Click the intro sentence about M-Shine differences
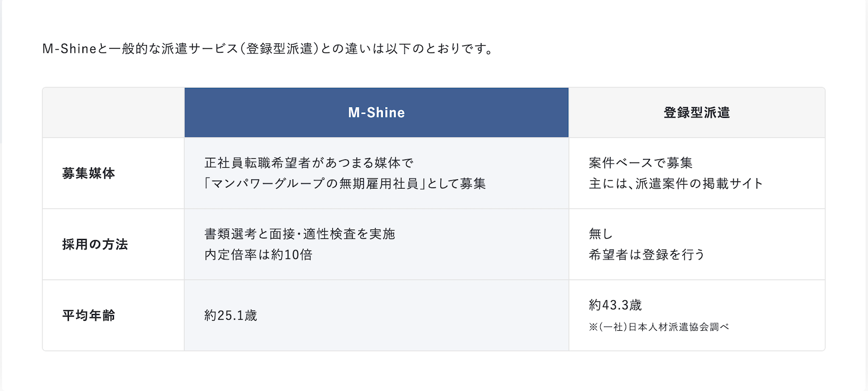868x391 pixels. pos(268,49)
